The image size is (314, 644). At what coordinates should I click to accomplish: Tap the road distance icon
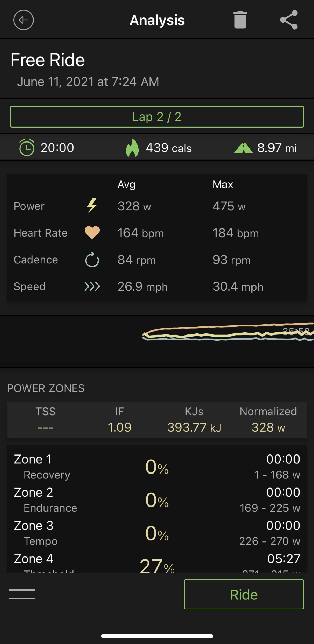click(243, 148)
